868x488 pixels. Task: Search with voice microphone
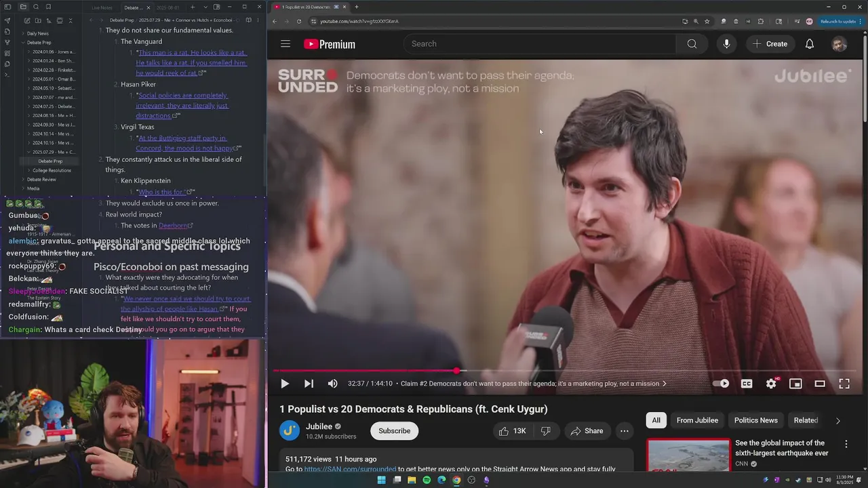point(726,44)
